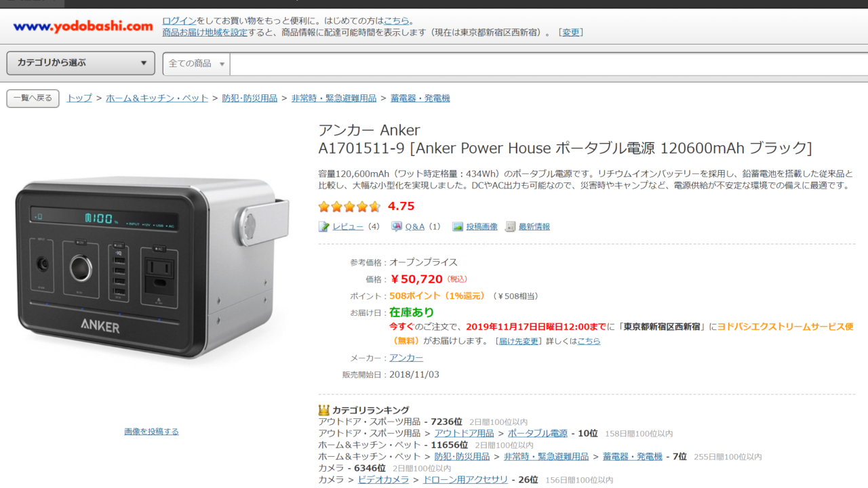Click the 投稿画像 picture icon
Screen dimensions: 868x488
click(x=458, y=226)
